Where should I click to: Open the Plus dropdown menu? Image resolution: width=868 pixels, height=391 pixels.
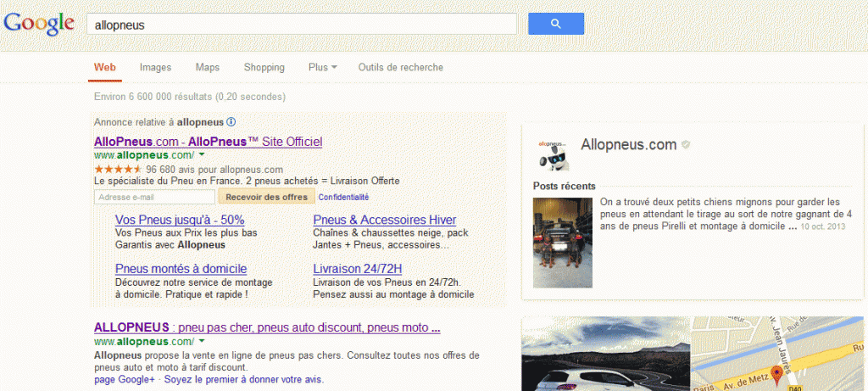click(x=323, y=68)
